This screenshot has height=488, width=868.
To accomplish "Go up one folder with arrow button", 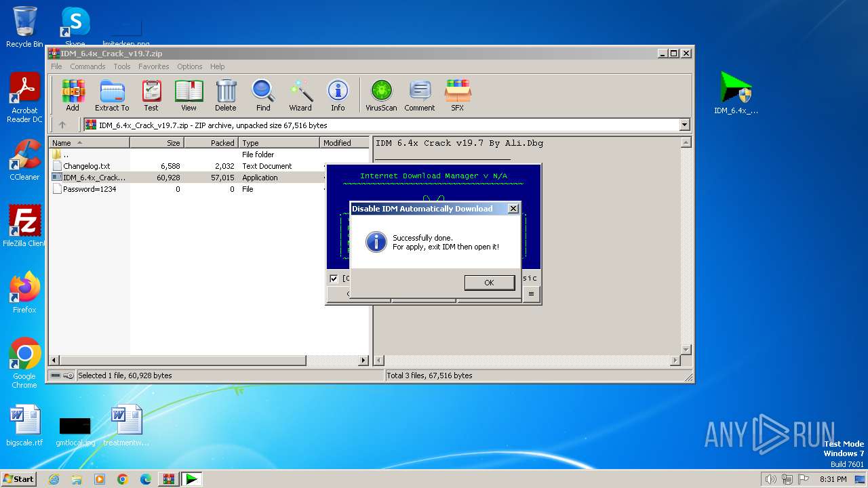I will (x=62, y=125).
